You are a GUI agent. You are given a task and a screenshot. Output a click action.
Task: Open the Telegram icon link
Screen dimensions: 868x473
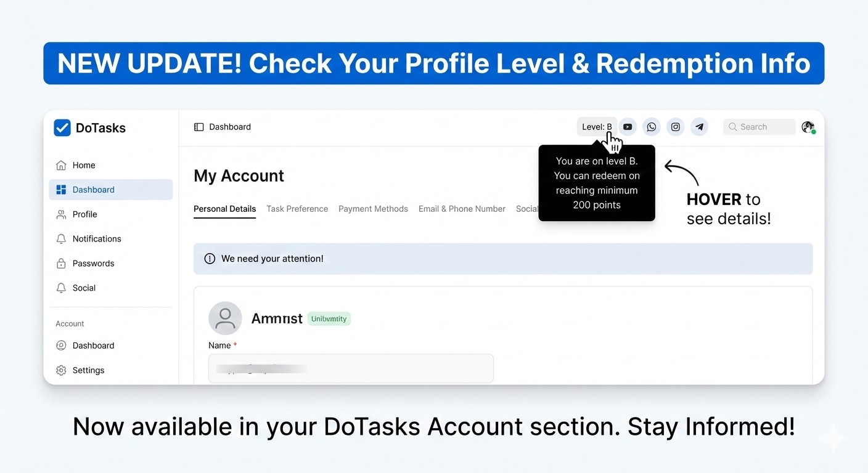point(699,127)
